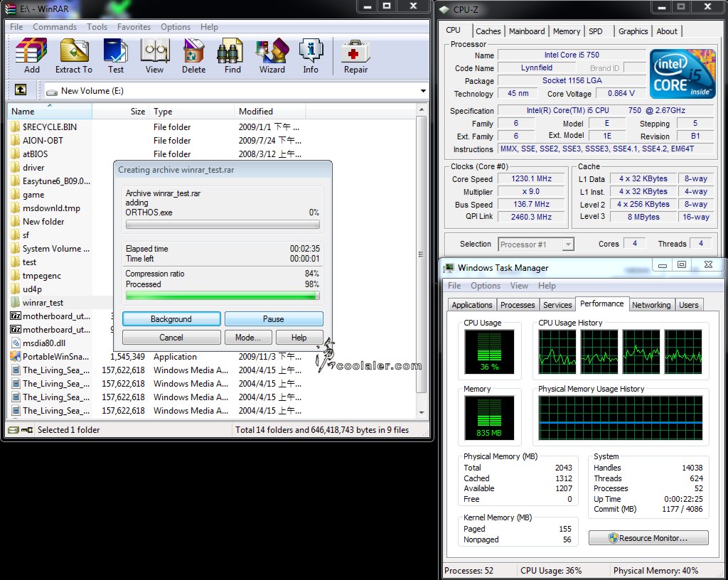Viewport: 728px width, 580px height.
Task: Send compression to Background
Action: (171, 318)
